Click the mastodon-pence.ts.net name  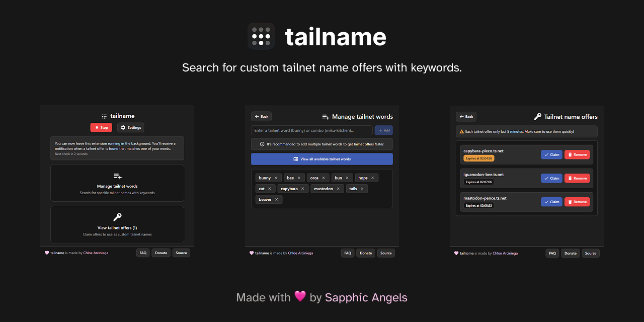[x=485, y=198]
